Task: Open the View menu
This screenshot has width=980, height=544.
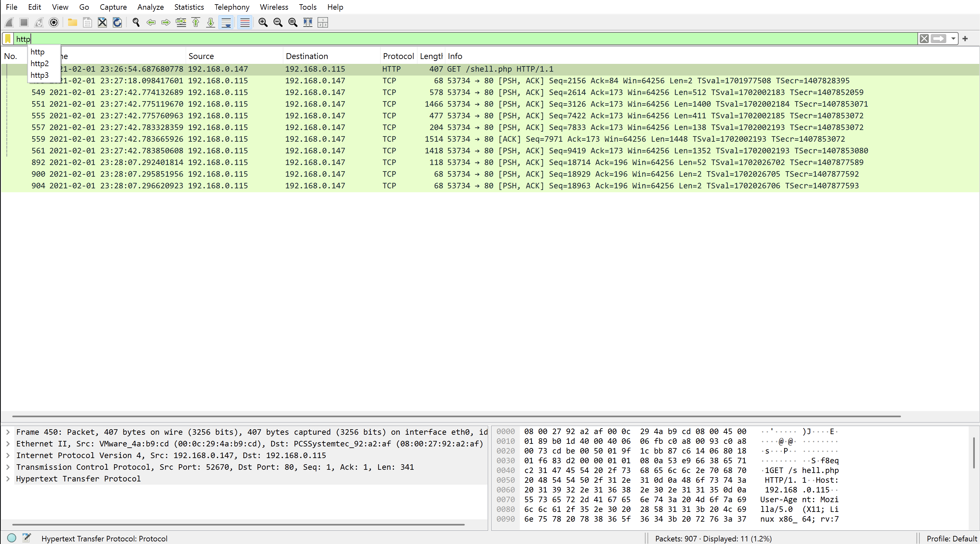Action: pos(60,7)
